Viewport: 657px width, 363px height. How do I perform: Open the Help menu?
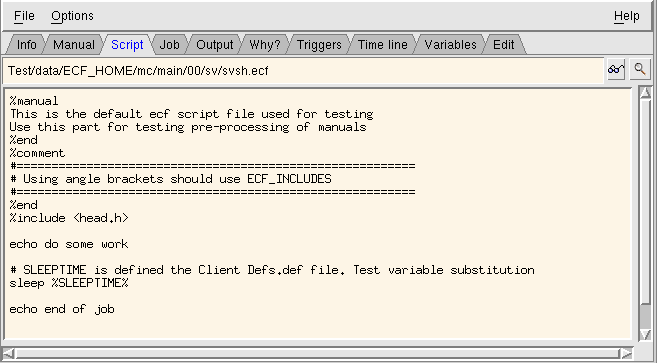(626, 16)
